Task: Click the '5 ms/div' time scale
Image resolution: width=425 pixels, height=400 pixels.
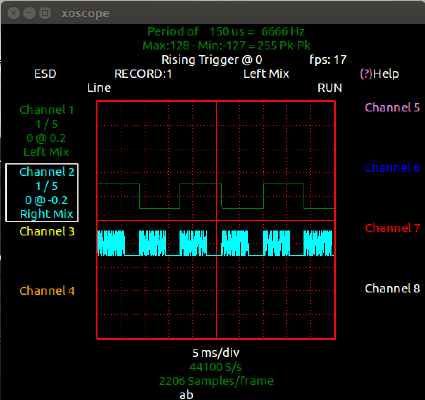Action: click(x=216, y=353)
